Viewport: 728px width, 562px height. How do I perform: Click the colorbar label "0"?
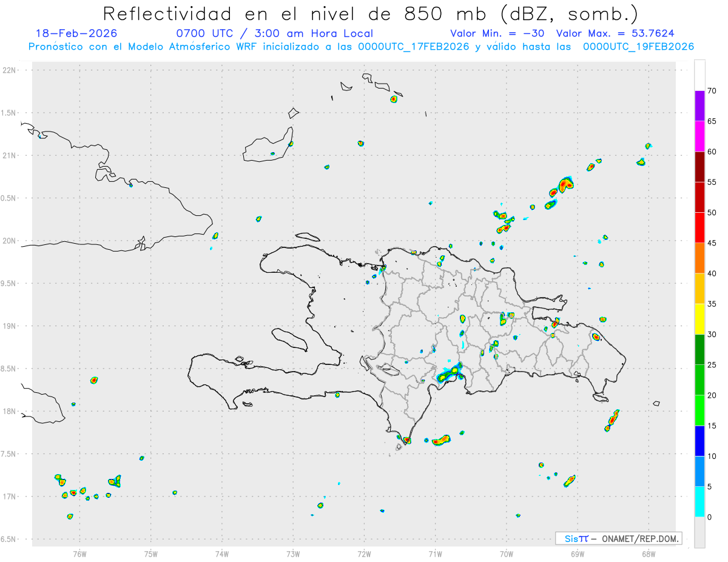709,517
